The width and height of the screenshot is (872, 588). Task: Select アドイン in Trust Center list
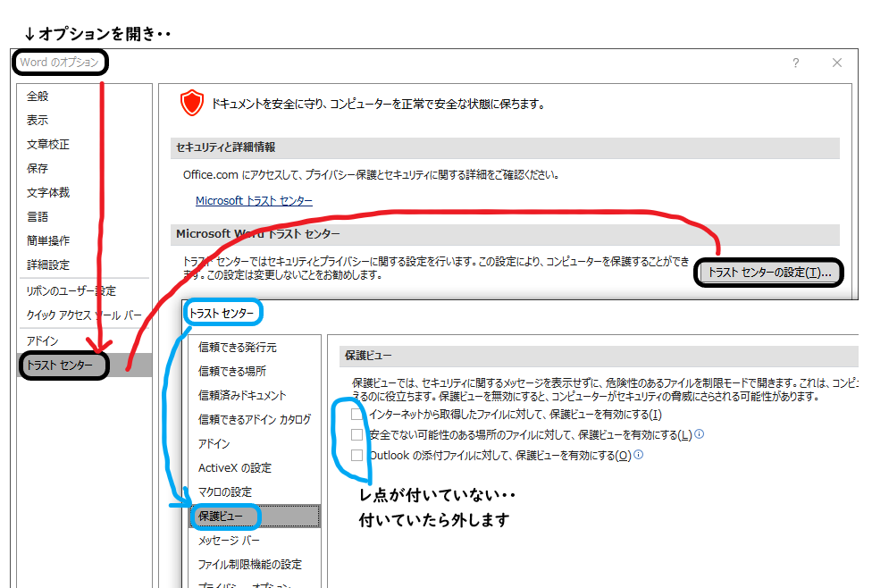tap(214, 444)
